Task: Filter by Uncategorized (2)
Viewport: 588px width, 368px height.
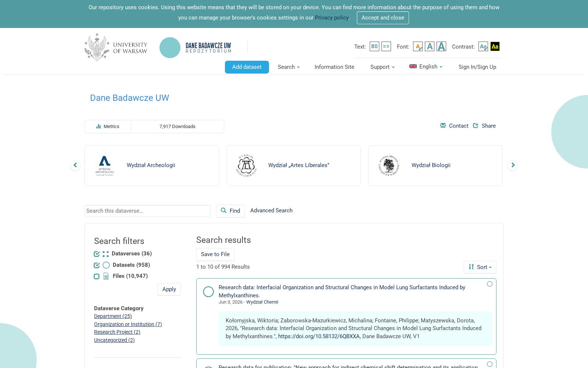Action: click(x=114, y=340)
